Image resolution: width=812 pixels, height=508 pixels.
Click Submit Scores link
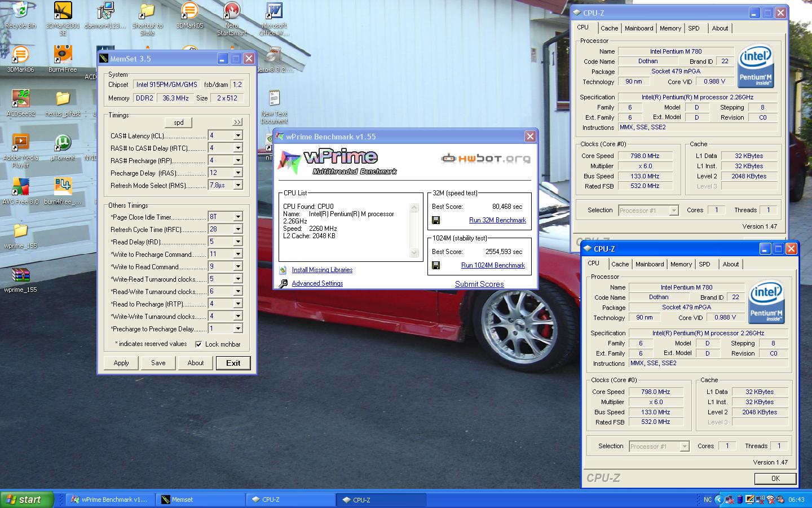coord(479,284)
